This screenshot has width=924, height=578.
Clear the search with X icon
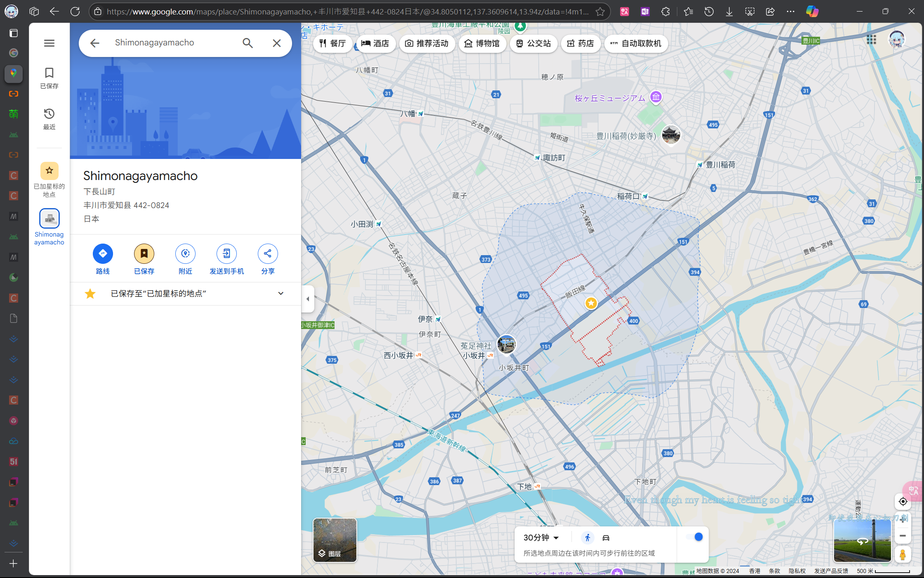coord(277,43)
